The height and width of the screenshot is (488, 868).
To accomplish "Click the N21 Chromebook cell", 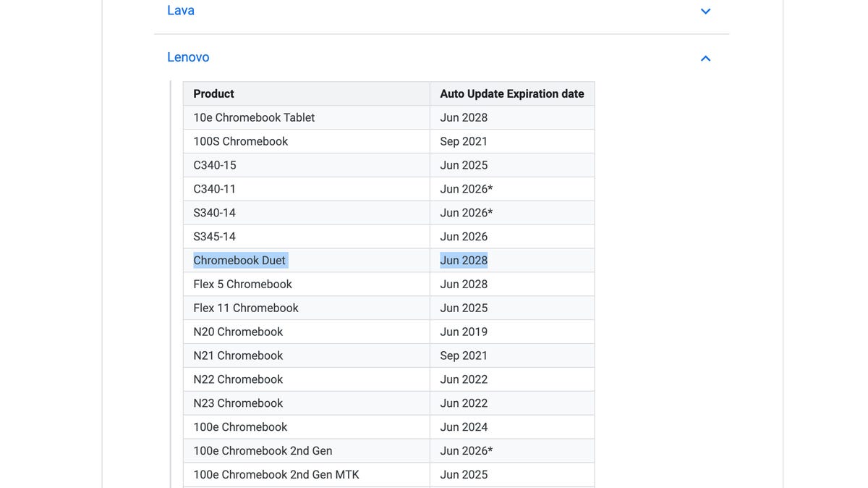I will [x=307, y=356].
